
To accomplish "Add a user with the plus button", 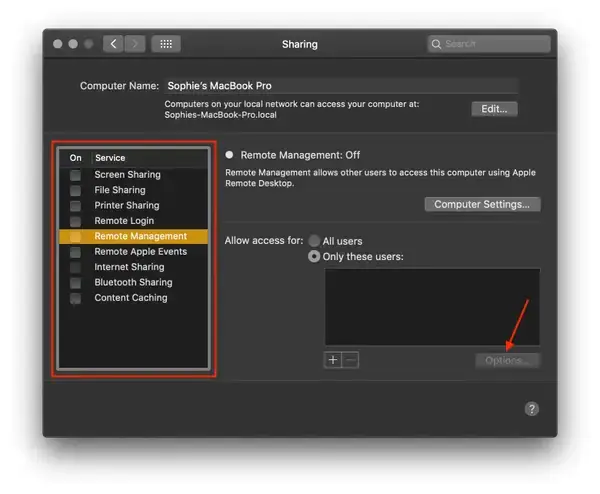I will pyautogui.click(x=333, y=360).
